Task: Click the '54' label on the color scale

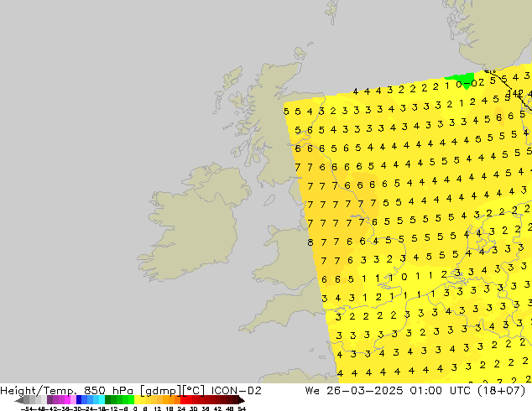Action: point(242,408)
